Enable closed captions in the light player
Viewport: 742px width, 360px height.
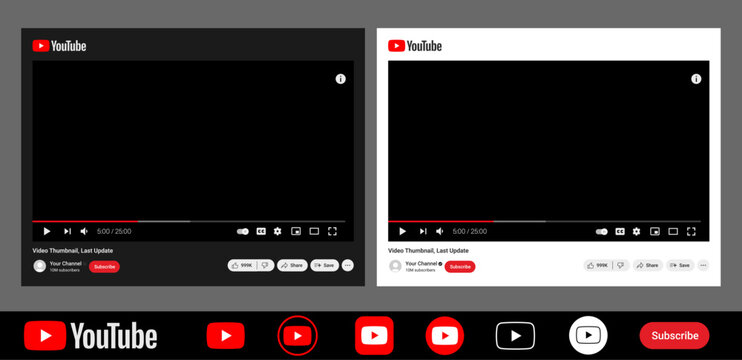click(x=620, y=231)
